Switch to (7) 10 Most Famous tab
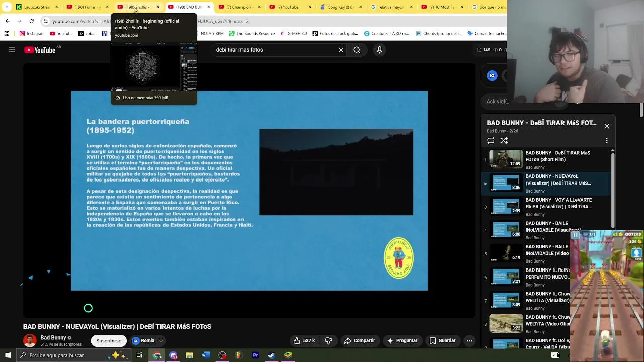This screenshot has width=644, height=362. [442, 7]
